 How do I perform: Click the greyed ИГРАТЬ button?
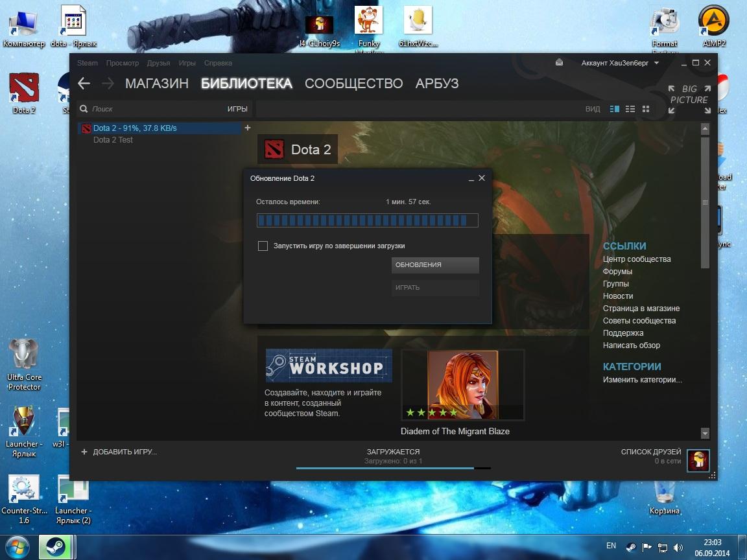point(435,288)
